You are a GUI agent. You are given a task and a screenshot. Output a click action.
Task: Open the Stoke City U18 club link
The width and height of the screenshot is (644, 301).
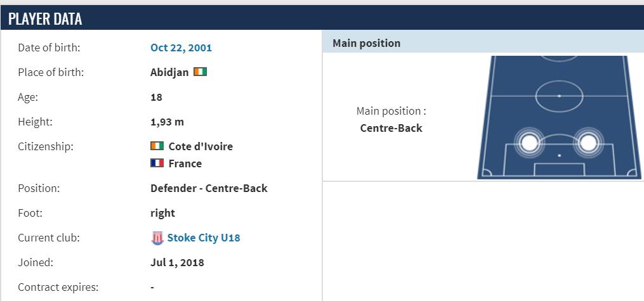(x=204, y=238)
